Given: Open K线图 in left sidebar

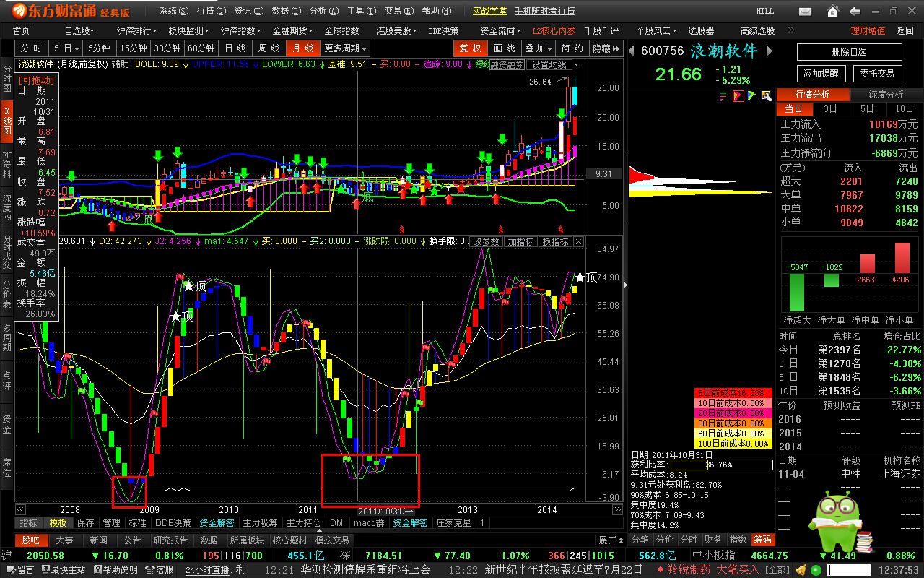Looking at the screenshot, I should point(7,121).
